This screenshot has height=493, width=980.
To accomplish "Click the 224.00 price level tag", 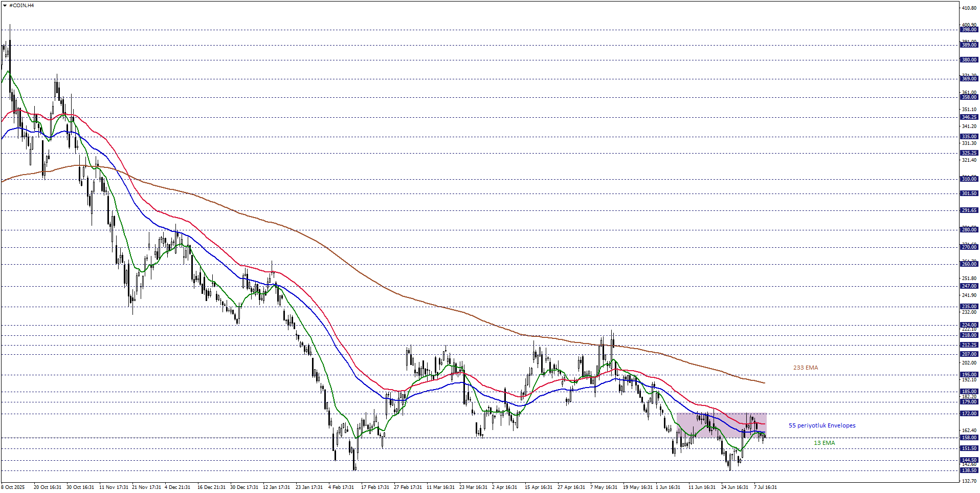I will tap(969, 325).
